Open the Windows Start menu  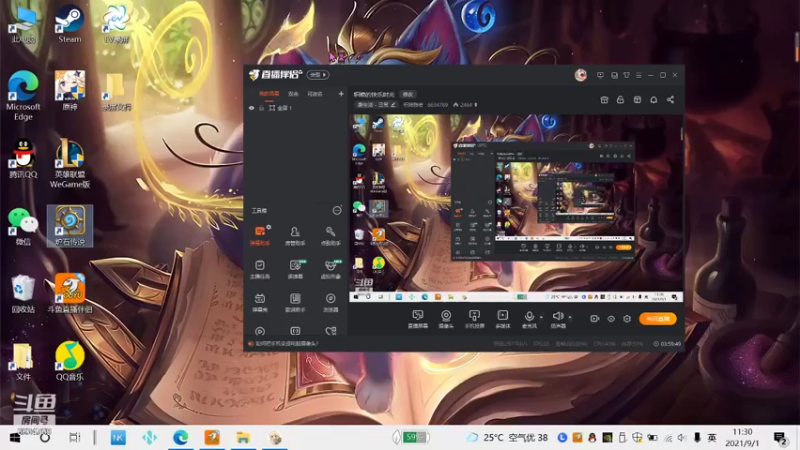[x=15, y=438]
